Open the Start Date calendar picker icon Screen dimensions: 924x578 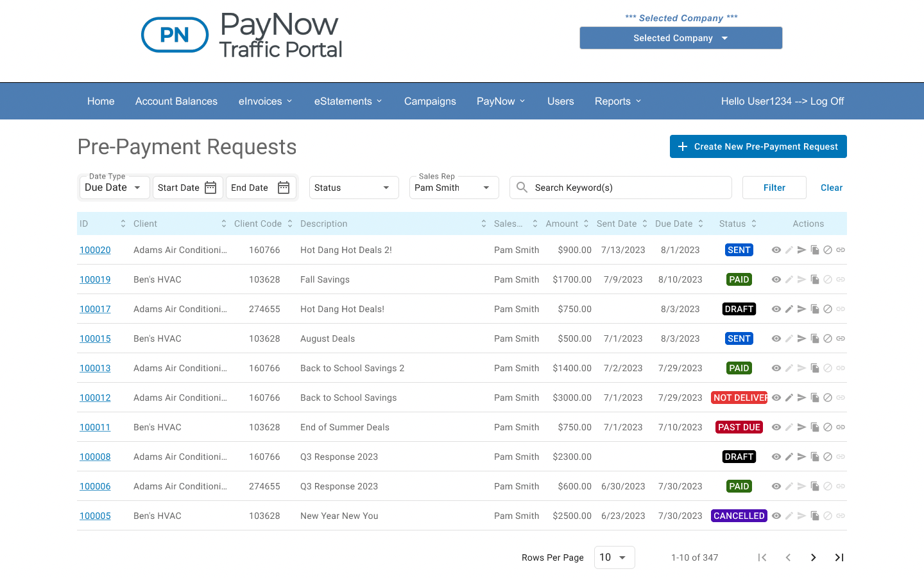210,188
